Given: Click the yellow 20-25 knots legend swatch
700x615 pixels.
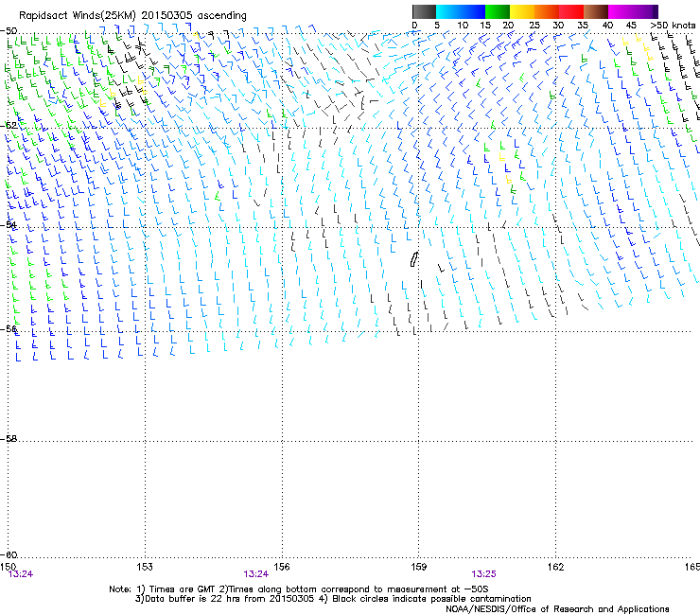Looking at the screenshot, I should [x=522, y=11].
